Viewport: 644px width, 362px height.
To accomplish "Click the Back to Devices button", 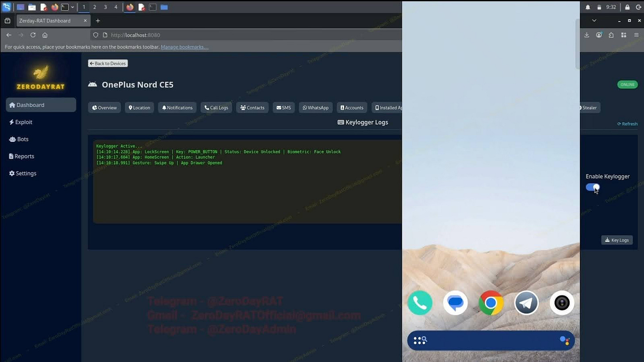I will [108, 63].
